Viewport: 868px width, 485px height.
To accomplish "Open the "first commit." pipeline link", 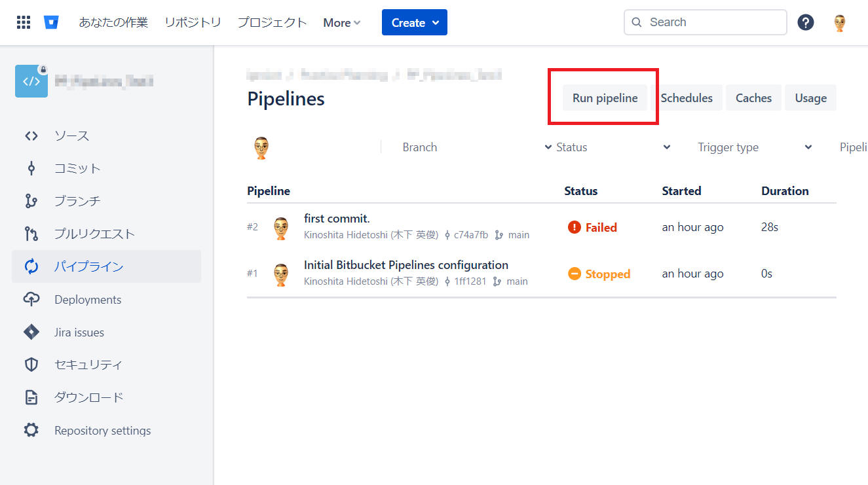I will point(337,219).
